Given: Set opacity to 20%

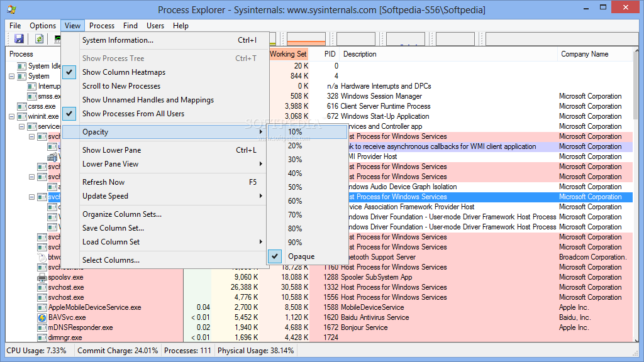Looking at the screenshot, I should tap(308, 146).
